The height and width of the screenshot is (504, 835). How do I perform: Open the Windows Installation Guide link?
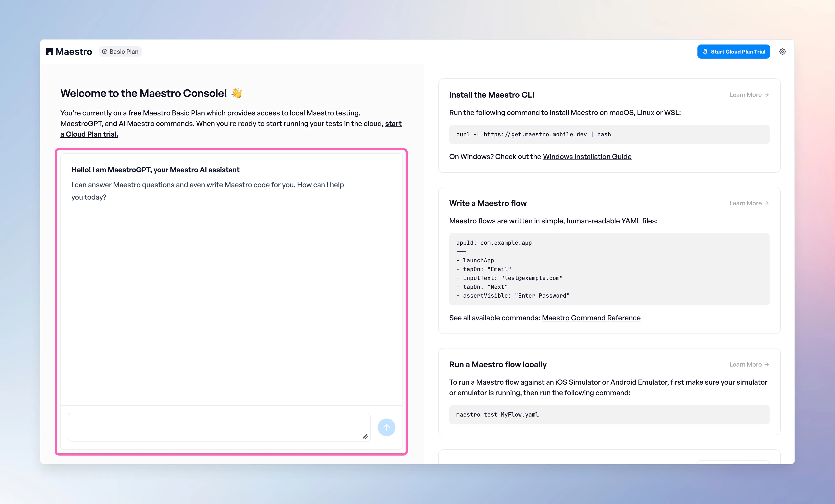pyautogui.click(x=587, y=156)
